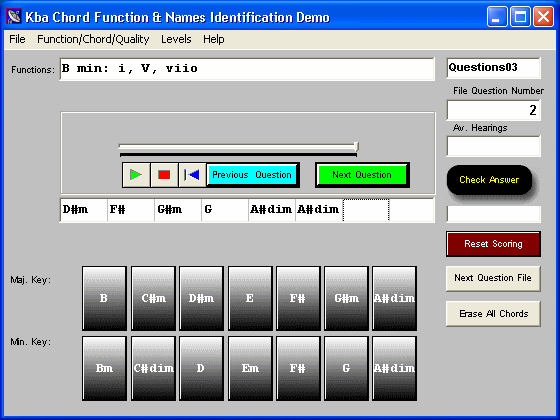Select the G#m chord button in Maj. Key
Viewport: 560px width, 420px height.
[346, 298]
